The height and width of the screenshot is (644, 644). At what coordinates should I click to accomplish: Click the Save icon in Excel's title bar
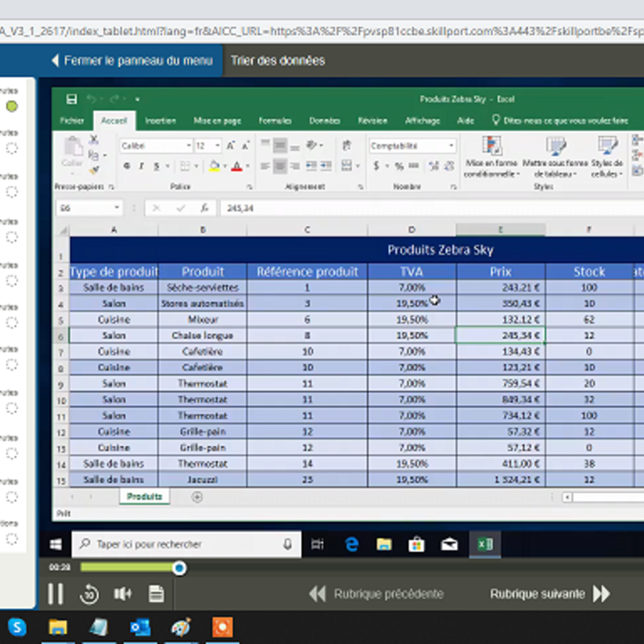click(72, 99)
